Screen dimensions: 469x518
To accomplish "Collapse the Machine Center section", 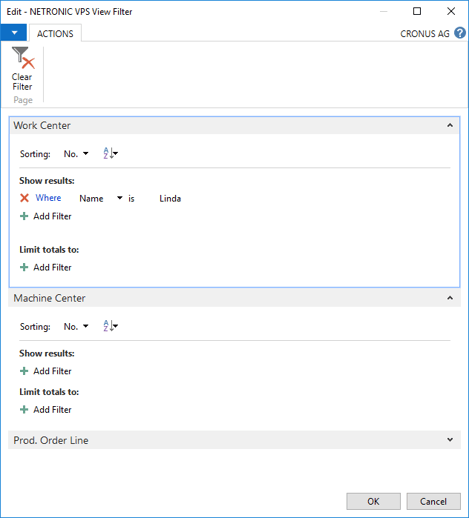I will [x=450, y=298].
